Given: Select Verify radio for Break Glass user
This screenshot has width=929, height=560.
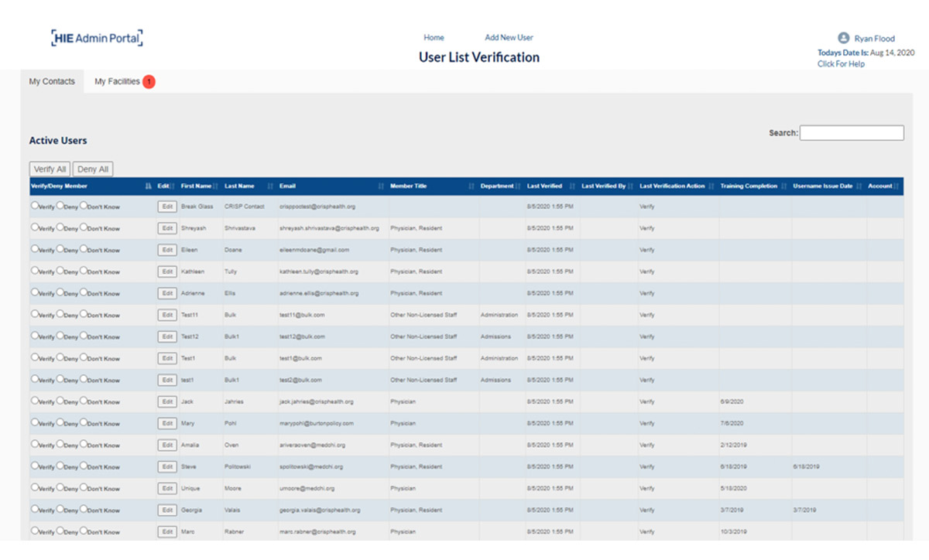Looking at the screenshot, I should (34, 206).
